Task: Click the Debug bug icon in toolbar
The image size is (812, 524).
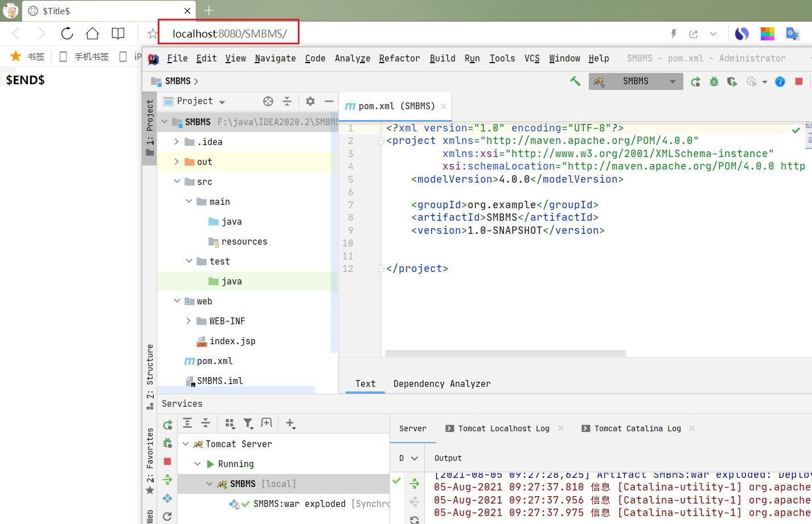Action: pos(714,82)
